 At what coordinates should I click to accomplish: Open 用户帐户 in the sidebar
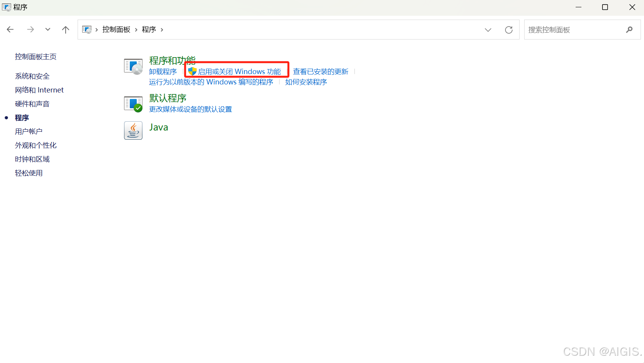pos(29,132)
